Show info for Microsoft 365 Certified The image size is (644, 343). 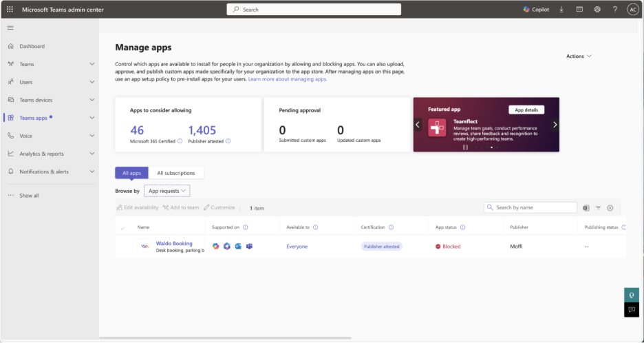click(180, 141)
